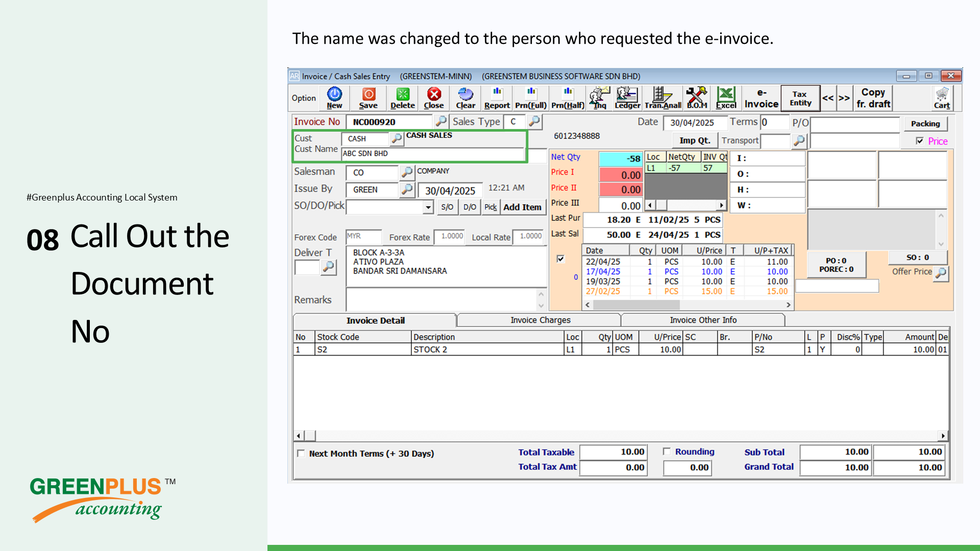Click the SO : 0 button

(x=918, y=257)
